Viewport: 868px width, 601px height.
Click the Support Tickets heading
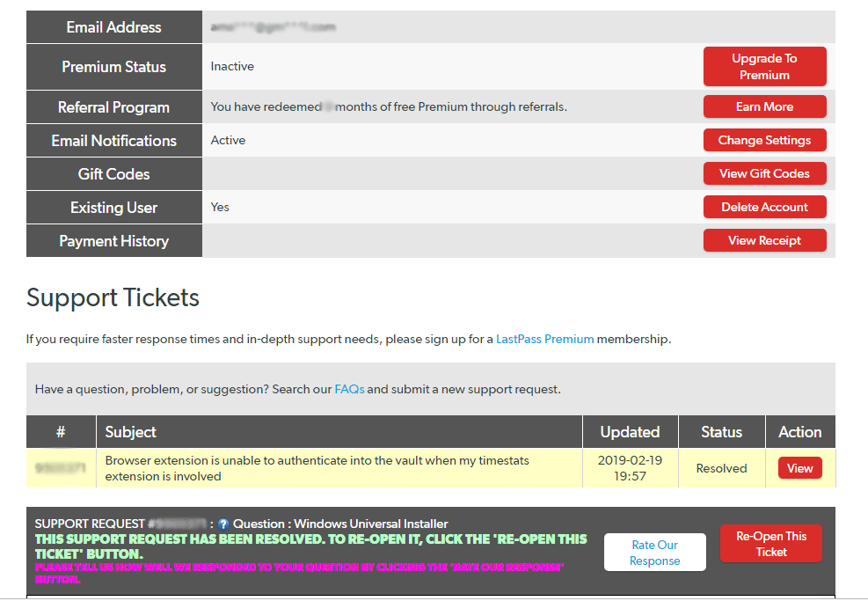[113, 297]
